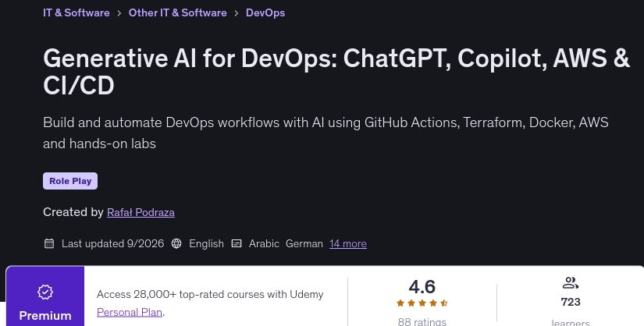Click the five-star rating row
This screenshot has height=326, width=644.
422,303
